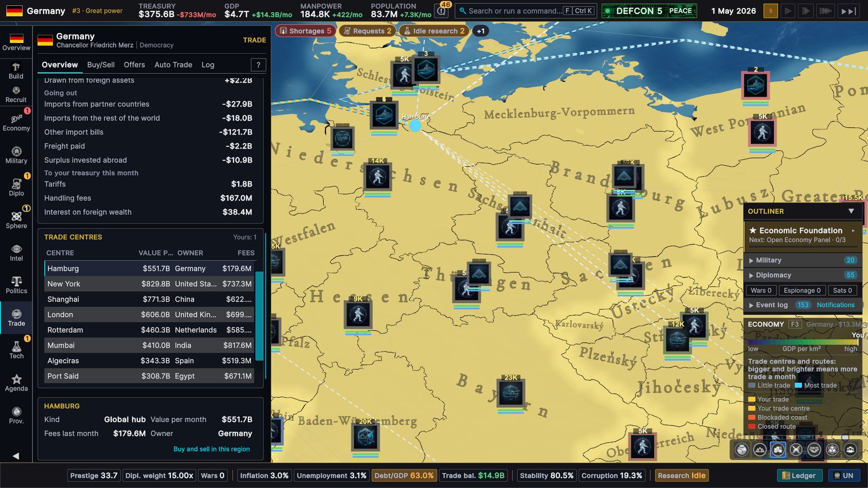
Task: Open the Tech sidebar panel
Action: click(x=16, y=350)
